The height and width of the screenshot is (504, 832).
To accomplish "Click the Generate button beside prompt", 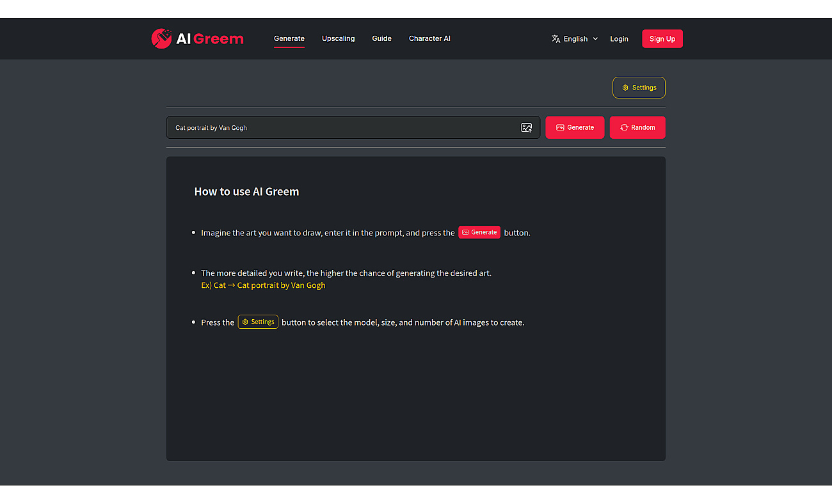I will click(575, 127).
